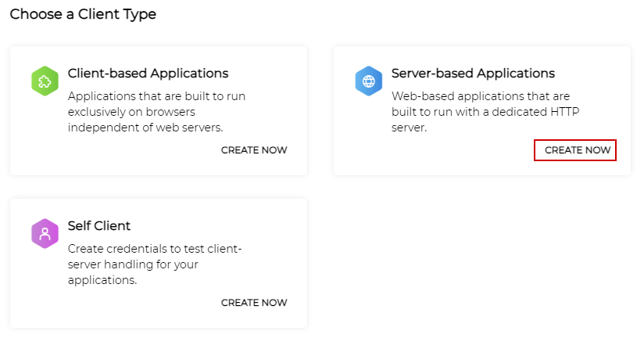Click the 'Create credentials to test' description
644x338 pixels.
click(x=155, y=264)
